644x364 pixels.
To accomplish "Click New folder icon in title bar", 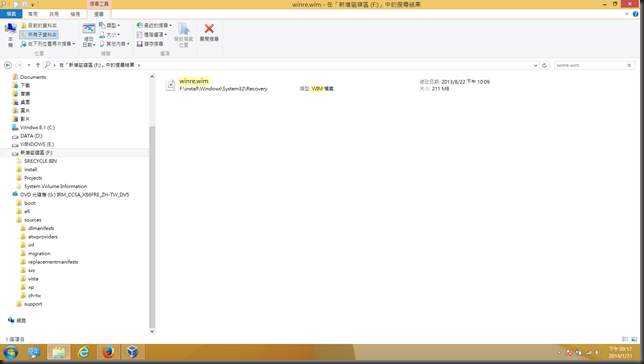I will (x=25, y=5).
